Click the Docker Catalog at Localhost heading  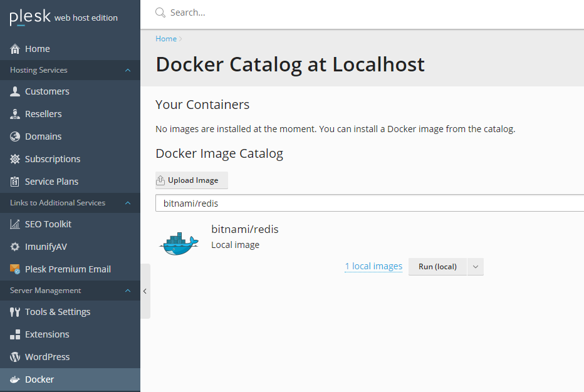290,64
